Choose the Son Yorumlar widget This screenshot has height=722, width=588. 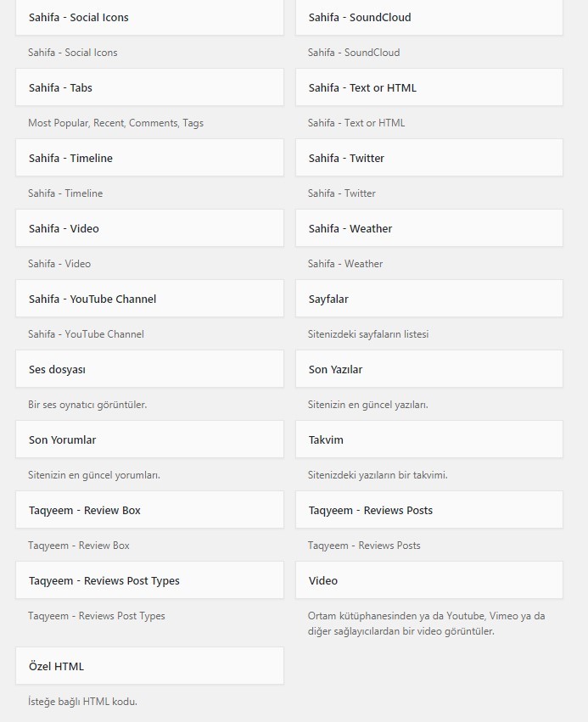[x=149, y=439]
